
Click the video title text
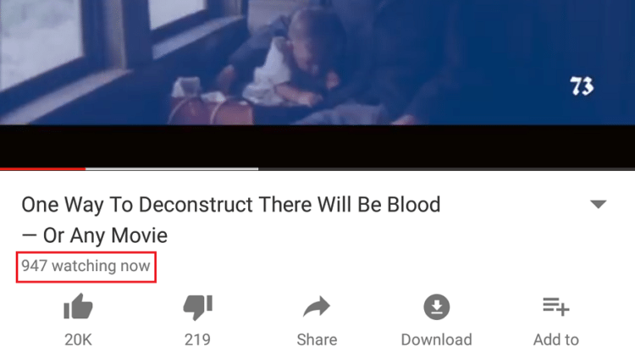231,219
